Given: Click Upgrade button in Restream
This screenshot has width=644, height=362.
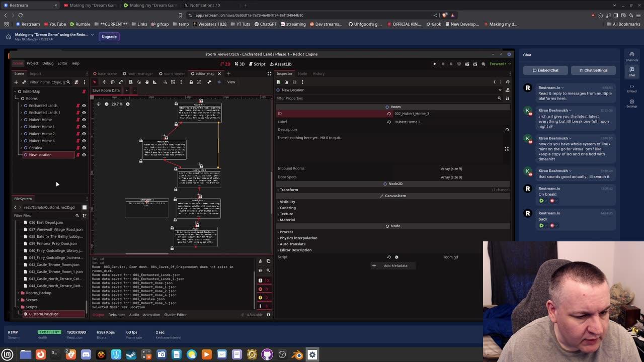Looking at the screenshot, I should (109, 37).
